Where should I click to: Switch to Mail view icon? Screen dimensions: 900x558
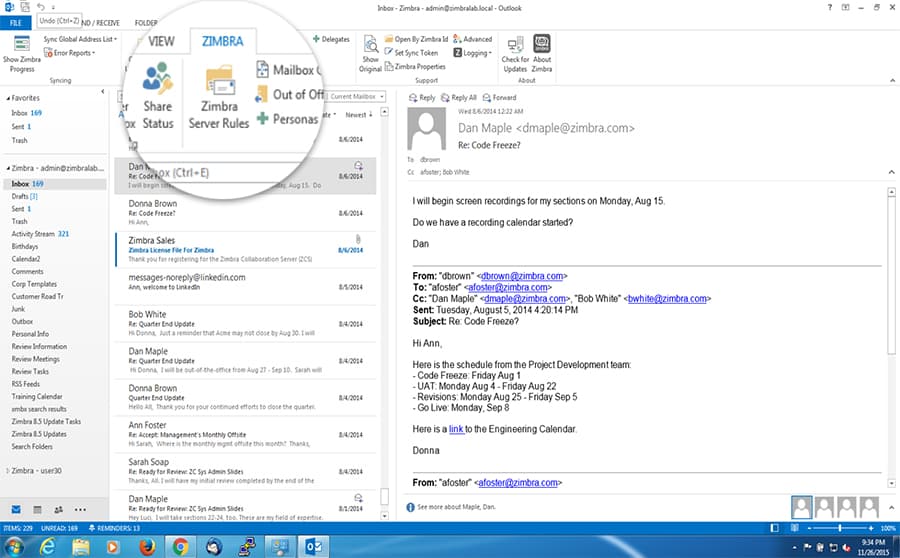tap(16, 509)
